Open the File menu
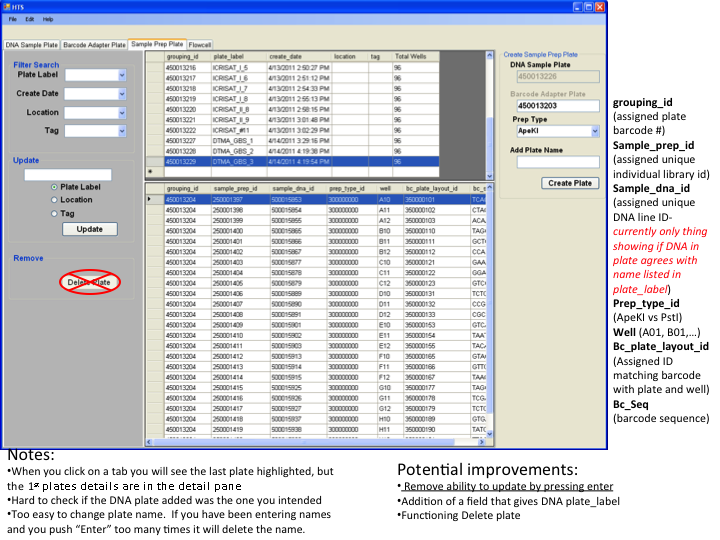The width and height of the screenshot is (720, 540). pyautogui.click(x=13, y=19)
